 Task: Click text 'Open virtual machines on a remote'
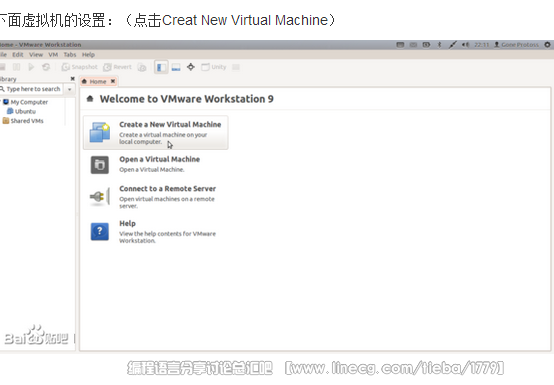pos(167,199)
